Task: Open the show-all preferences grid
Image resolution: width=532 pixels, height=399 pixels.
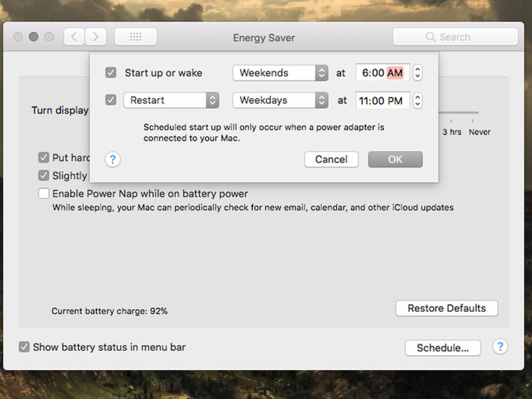Action: click(x=136, y=37)
